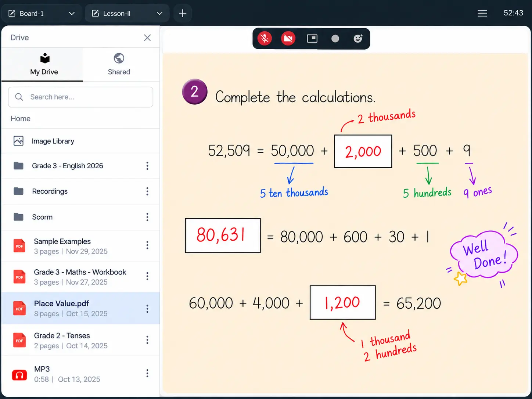Open the hamburger menu at top right
The image size is (532, 399).
point(482,13)
